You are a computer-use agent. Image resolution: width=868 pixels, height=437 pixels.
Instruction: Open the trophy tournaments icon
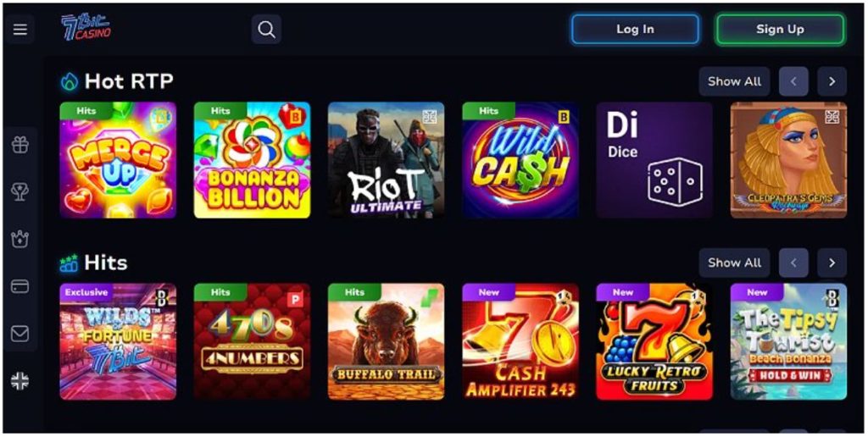[x=20, y=192]
